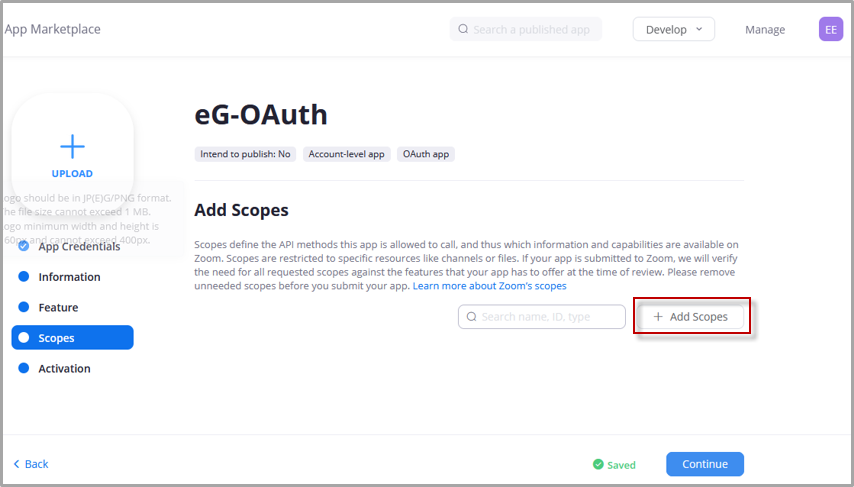The height and width of the screenshot is (487, 854).
Task: Click the OAuth app tag
Action: click(426, 154)
